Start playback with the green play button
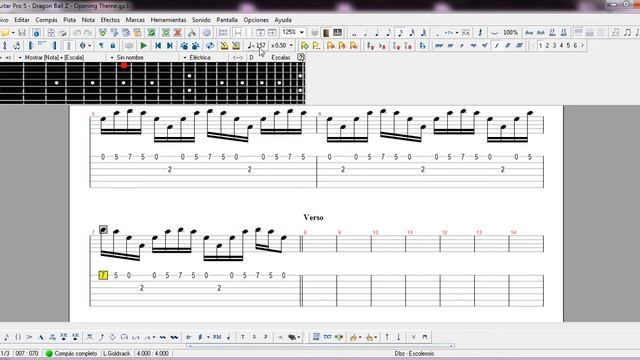640x360 pixels. (144, 46)
